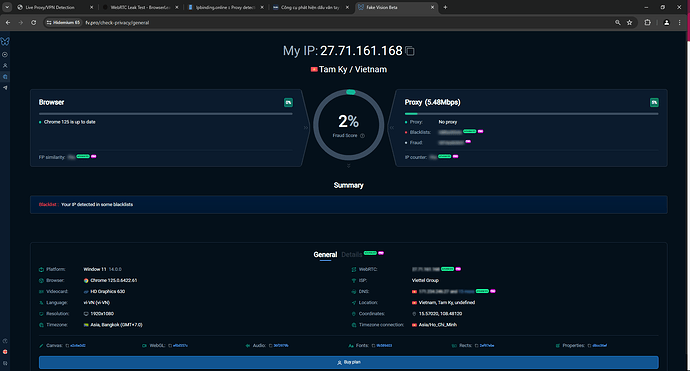Screen dimensions: 690x371
Task: Click the green badge next to IP counter
Action: (444, 156)
